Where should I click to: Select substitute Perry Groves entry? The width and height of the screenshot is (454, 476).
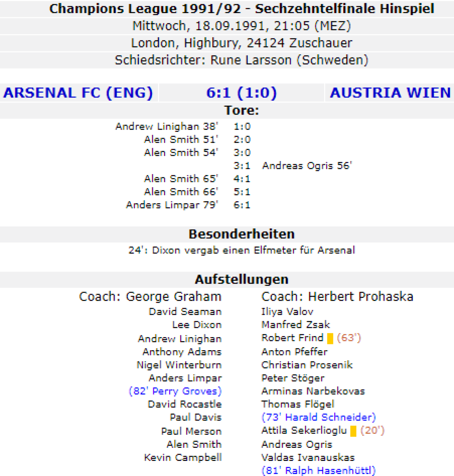(175, 391)
